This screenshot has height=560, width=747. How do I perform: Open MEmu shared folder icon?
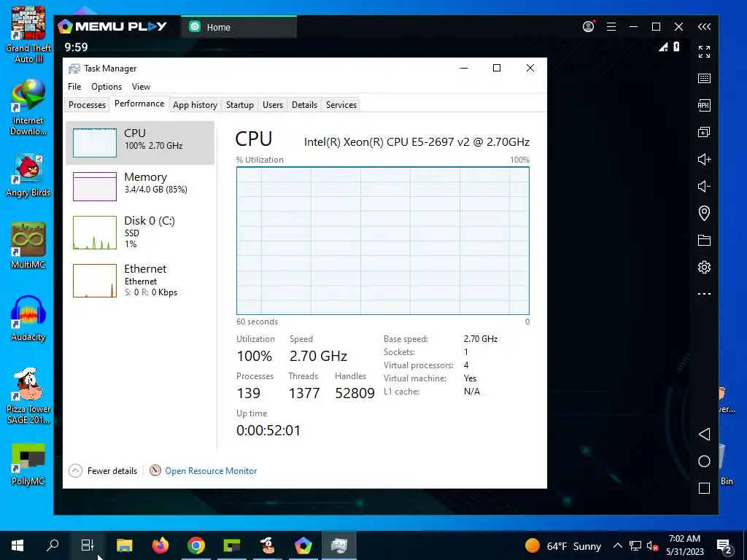704,240
